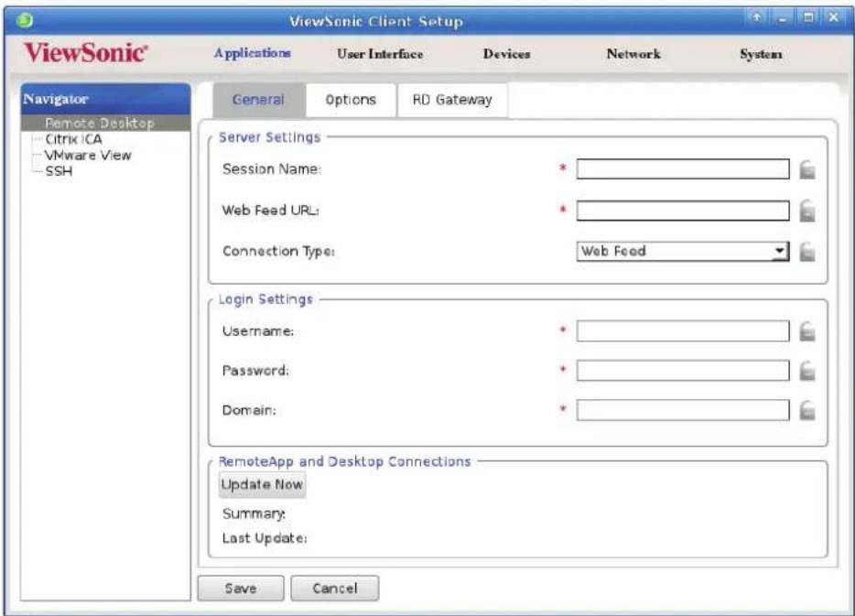Click the lock icon beside Username
The width and height of the screenshot is (855, 616).
pos(807,331)
